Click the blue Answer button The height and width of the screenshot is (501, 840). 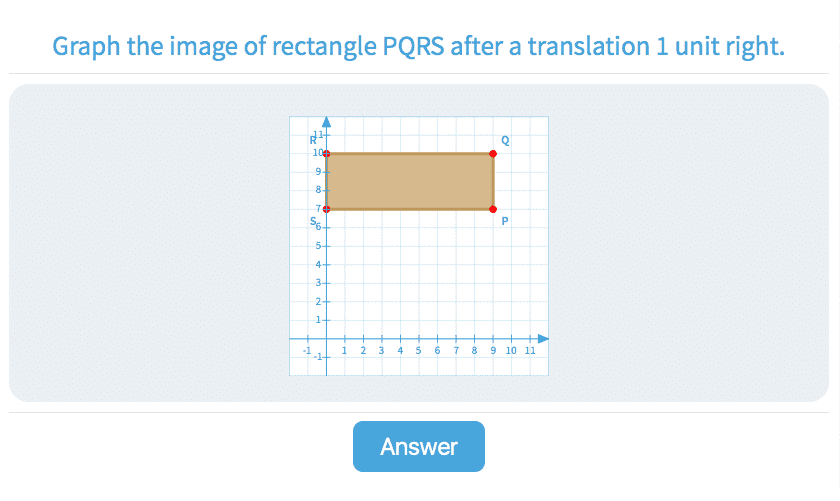pyautogui.click(x=418, y=446)
